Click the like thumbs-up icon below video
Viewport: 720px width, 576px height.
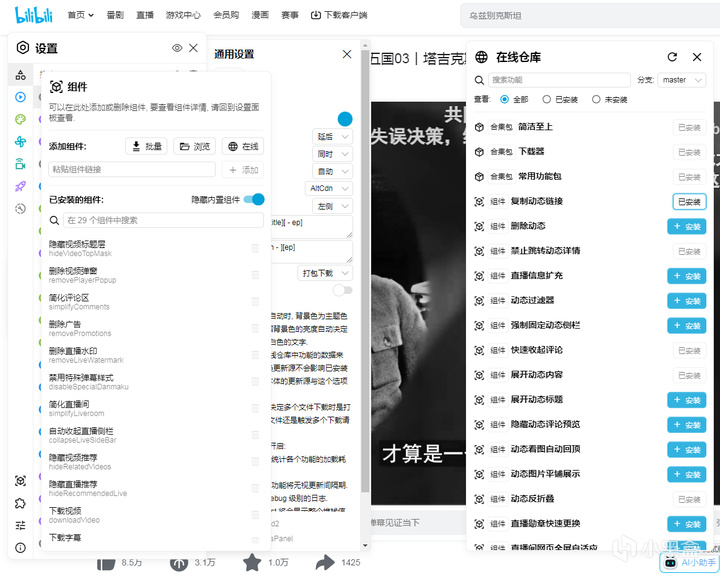click(106, 563)
